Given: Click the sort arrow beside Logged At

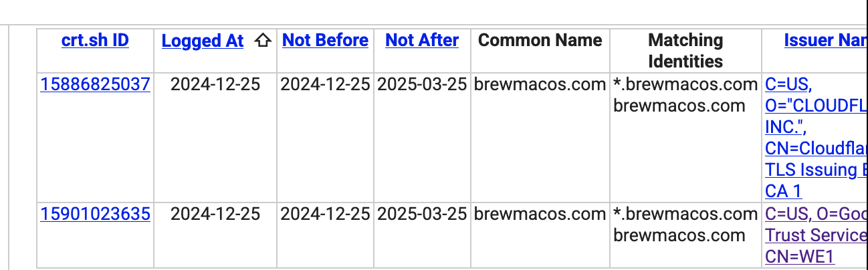Looking at the screenshot, I should (x=263, y=41).
